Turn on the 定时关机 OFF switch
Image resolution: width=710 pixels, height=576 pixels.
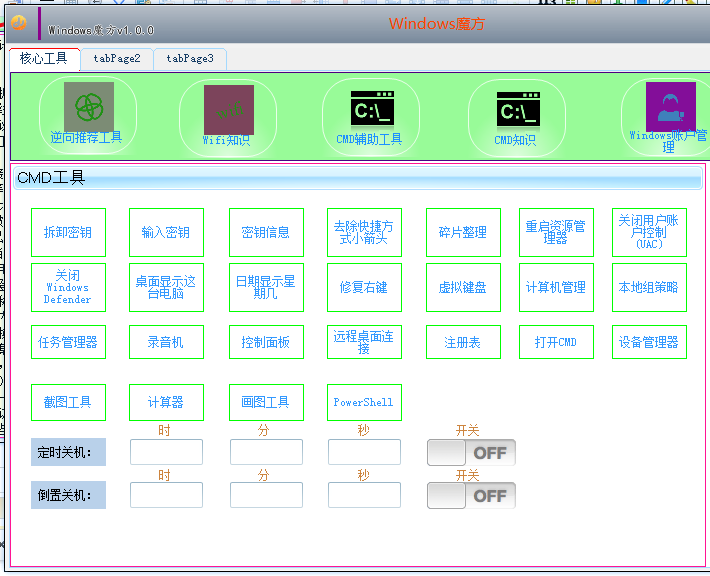click(471, 452)
